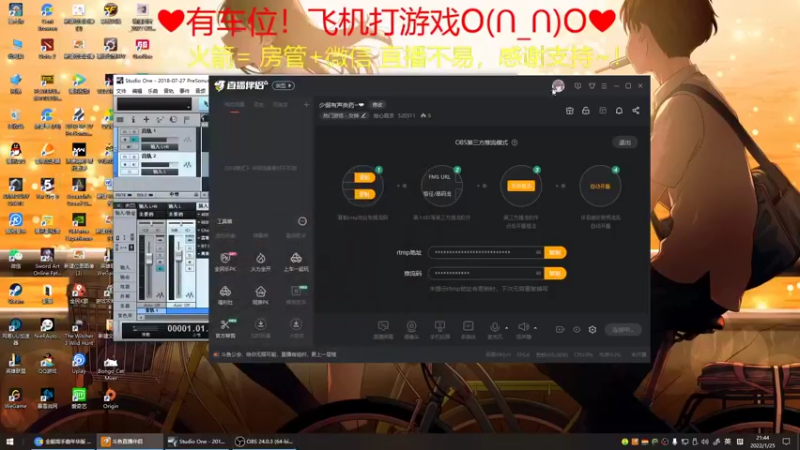Click the stream key input field

[486, 273]
